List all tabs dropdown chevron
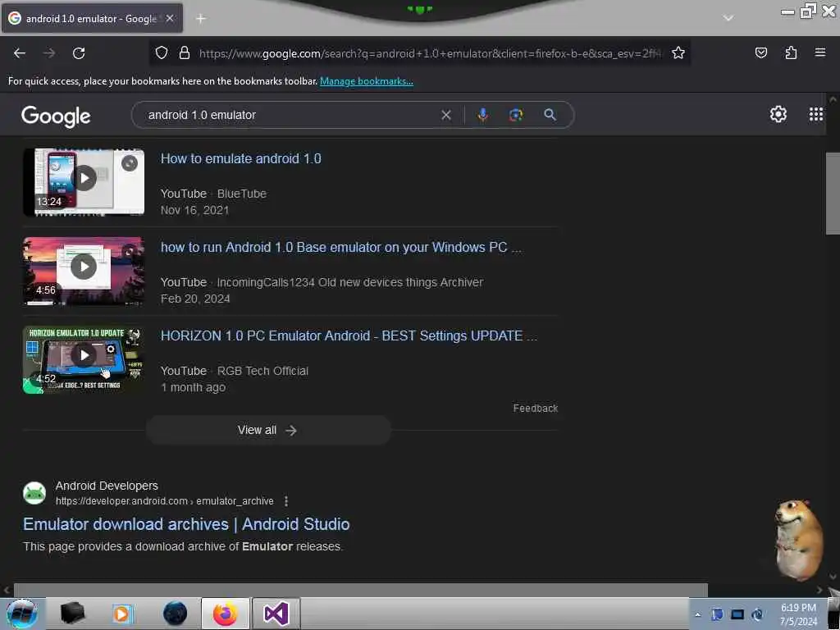Screen dimensions: 840x630 (728, 18)
